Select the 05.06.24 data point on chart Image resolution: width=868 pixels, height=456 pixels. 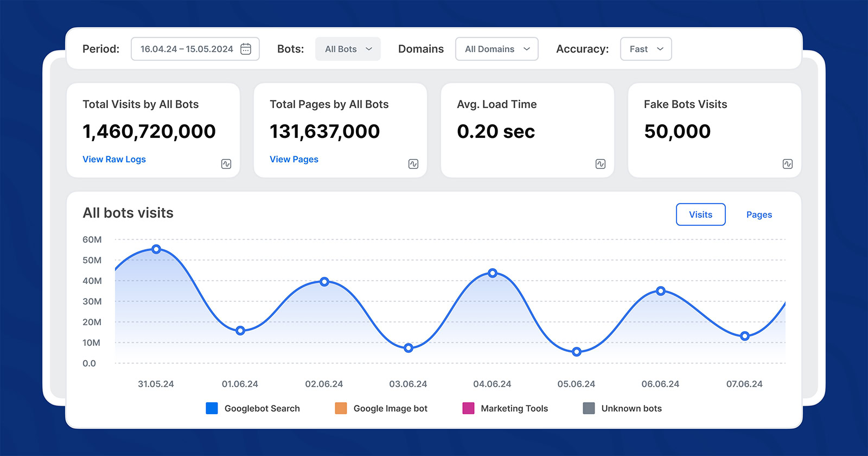click(577, 352)
